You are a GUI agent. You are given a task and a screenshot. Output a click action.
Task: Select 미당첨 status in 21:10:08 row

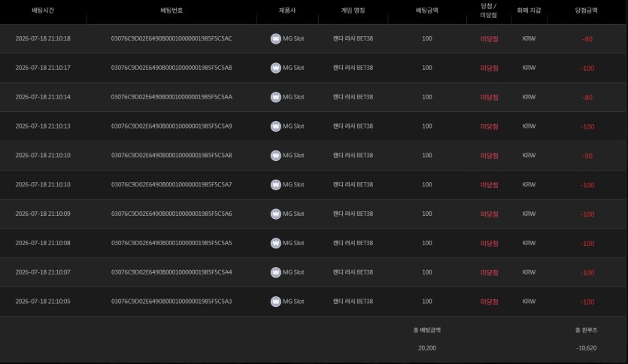[x=489, y=243]
